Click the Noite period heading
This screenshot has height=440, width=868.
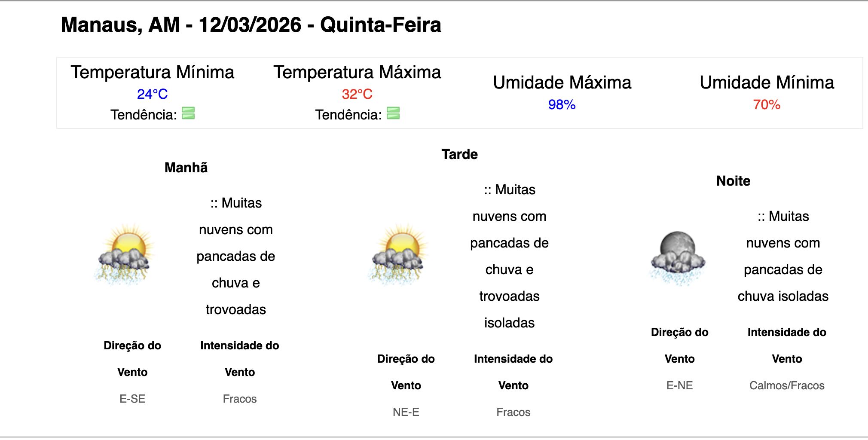pos(733,181)
